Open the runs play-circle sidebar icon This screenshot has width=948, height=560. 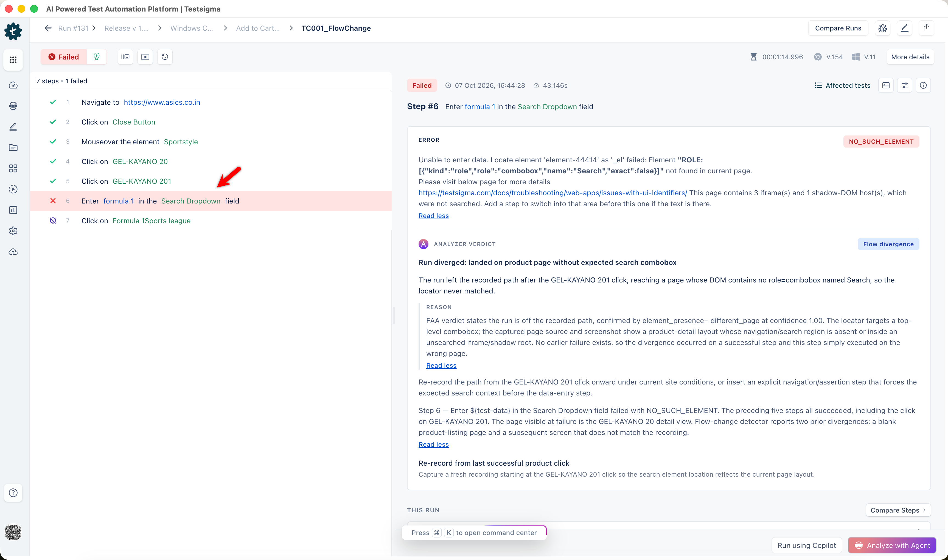pos(13,190)
